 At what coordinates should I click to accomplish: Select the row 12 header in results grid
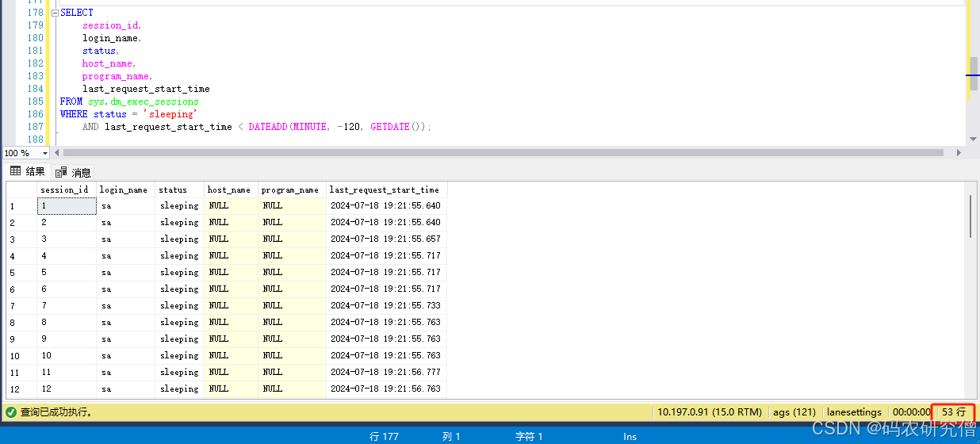coord(21,389)
